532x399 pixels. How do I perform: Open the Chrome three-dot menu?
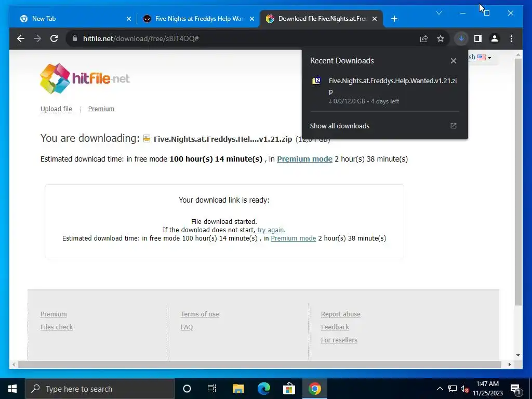tap(511, 38)
